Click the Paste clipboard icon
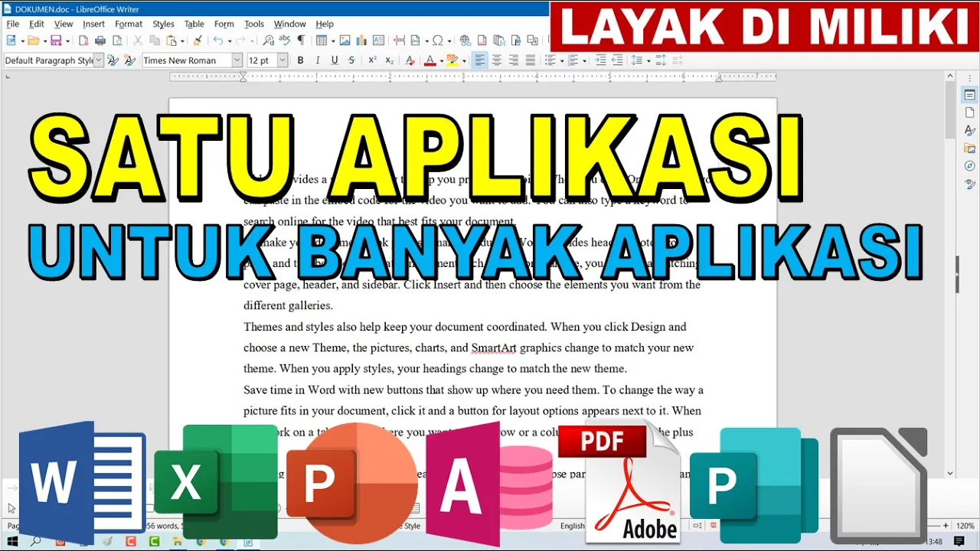The width and height of the screenshot is (980, 551). click(x=171, y=41)
